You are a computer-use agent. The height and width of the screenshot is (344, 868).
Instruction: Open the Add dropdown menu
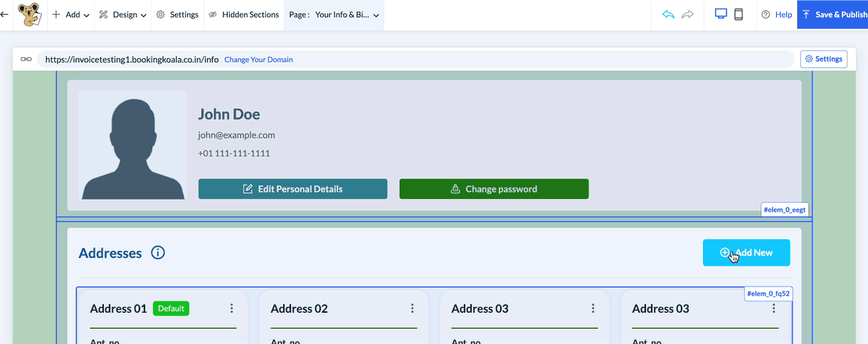tap(70, 14)
